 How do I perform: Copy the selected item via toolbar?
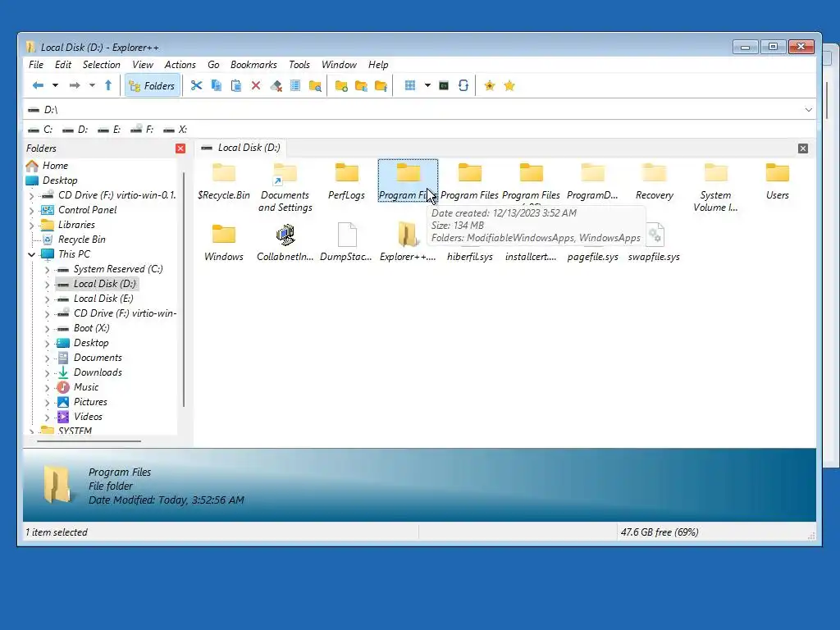pyautogui.click(x=217, y=85)
